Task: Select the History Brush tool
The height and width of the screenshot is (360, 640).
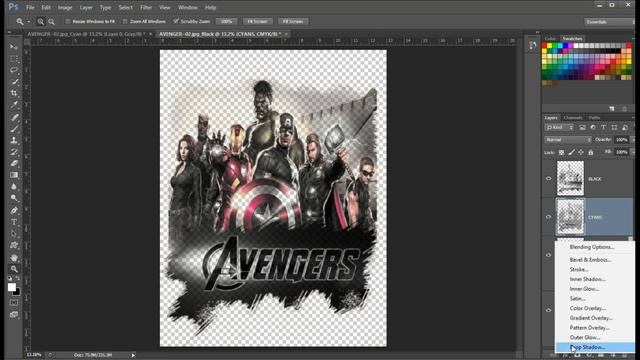Action: (14, 151)
